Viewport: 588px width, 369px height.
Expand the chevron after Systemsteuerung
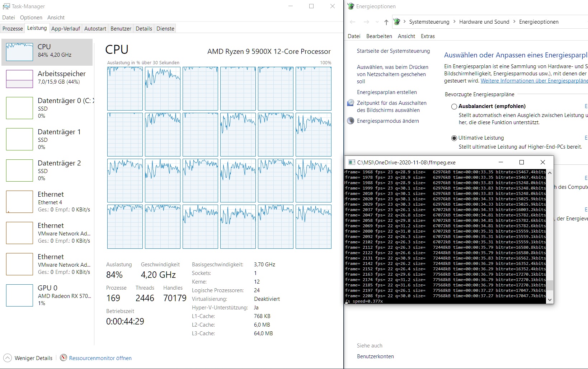click(x=455, y=22)
